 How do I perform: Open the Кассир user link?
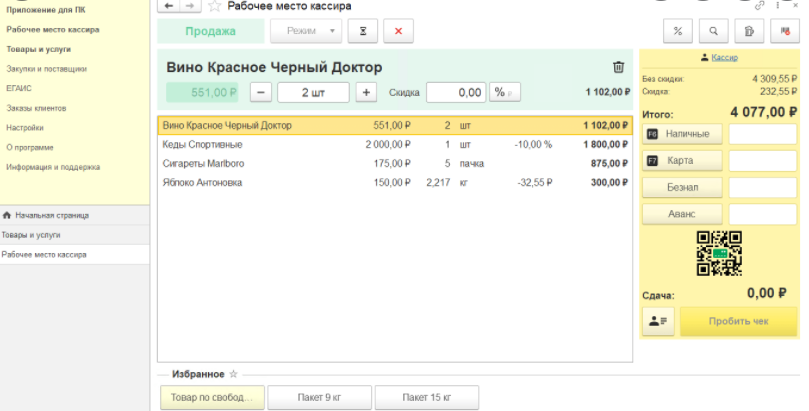point(724,58)
